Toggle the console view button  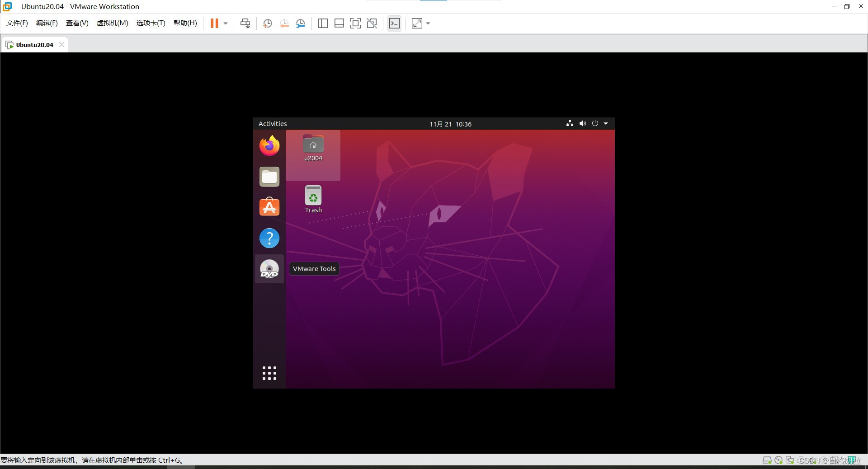394,23
